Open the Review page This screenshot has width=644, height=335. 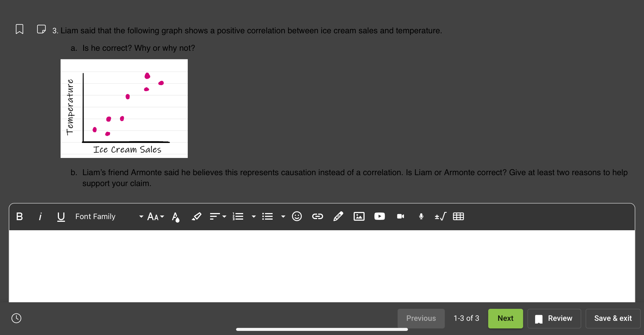(554, 318)
